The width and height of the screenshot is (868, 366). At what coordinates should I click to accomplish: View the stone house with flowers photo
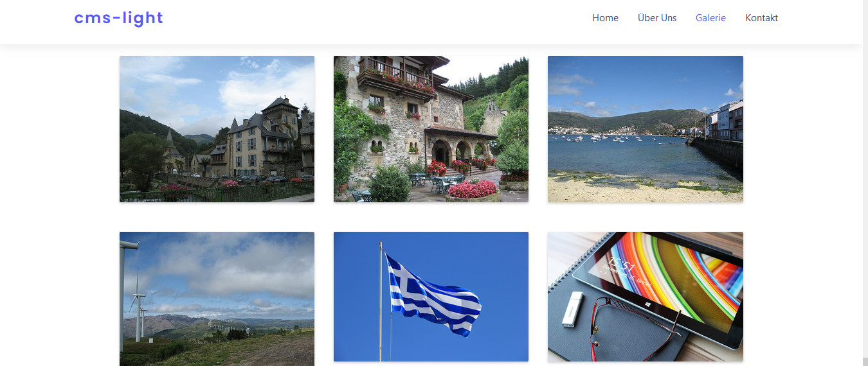tap(431, 129)
